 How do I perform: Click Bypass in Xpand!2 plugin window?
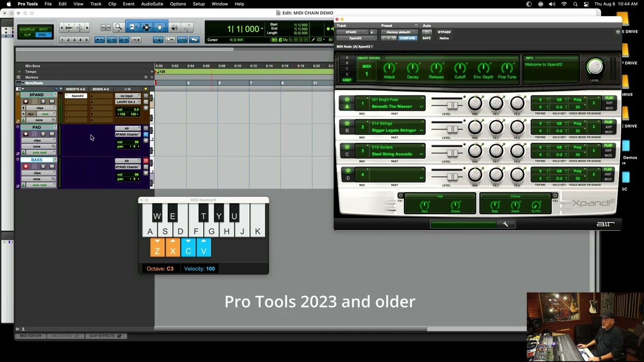pos(444,32)
